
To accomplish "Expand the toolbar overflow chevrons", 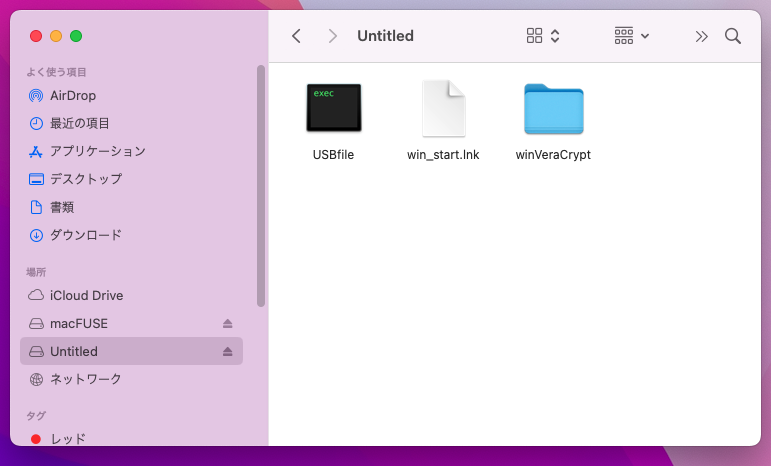I will [x=701, y=36].
